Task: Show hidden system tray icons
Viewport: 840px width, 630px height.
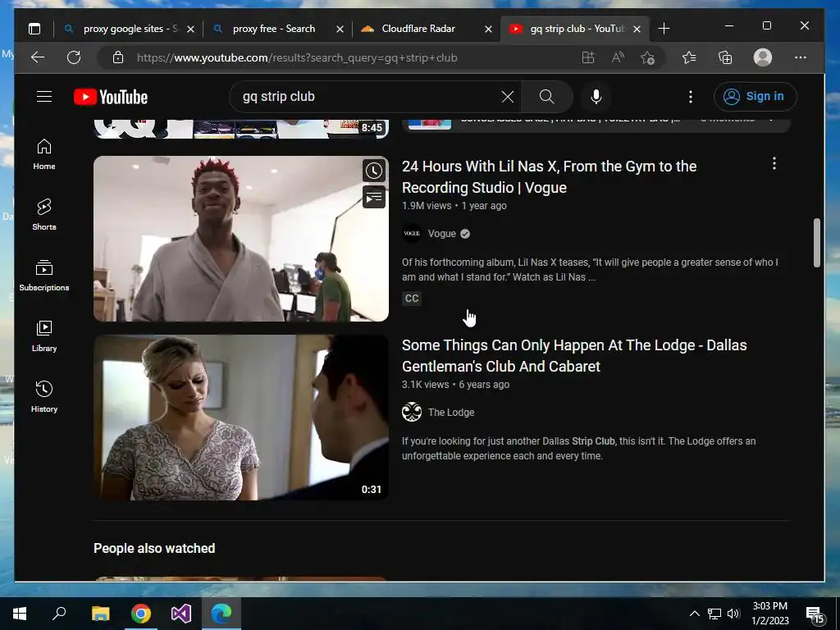Action: [x=694, y=614]
